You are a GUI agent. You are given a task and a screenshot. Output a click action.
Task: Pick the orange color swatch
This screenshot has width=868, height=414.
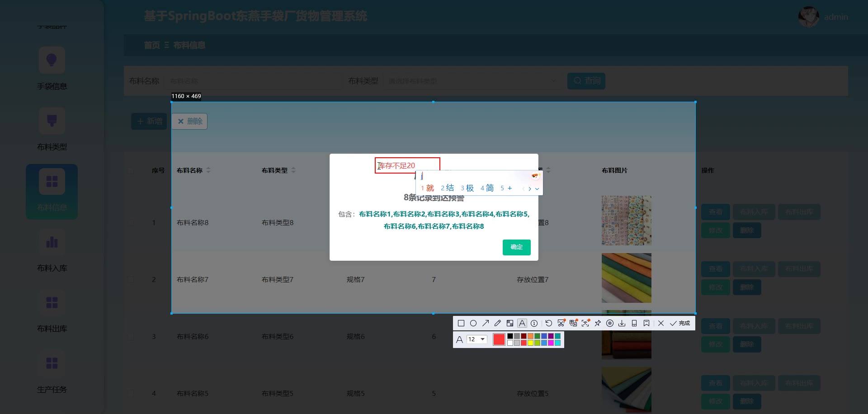530,336
